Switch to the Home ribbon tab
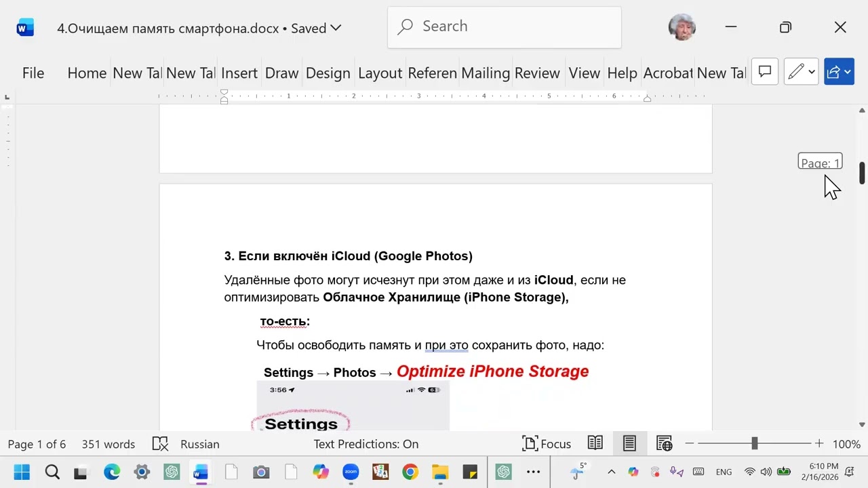The height and width of the screenshot is (488, 868). click(87, 73)
